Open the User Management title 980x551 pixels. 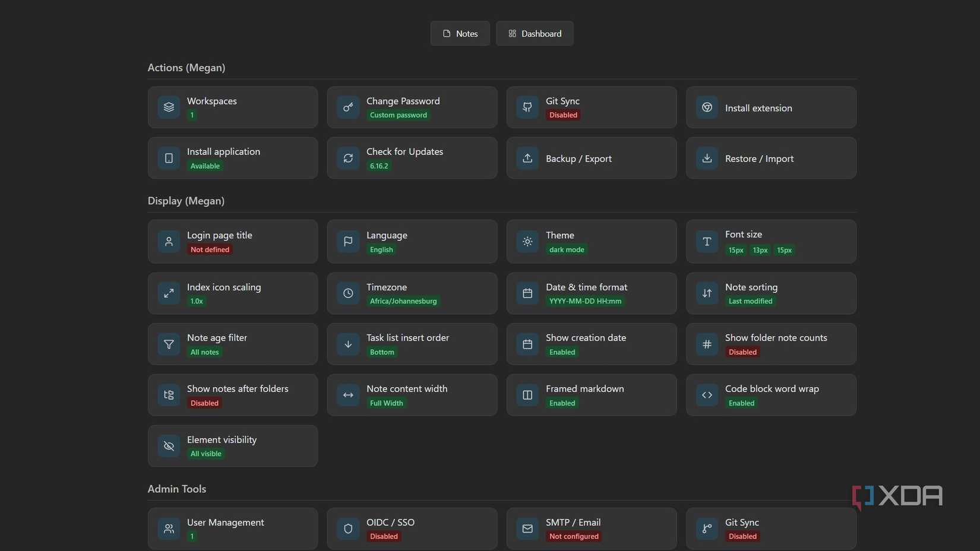point(225,522)
